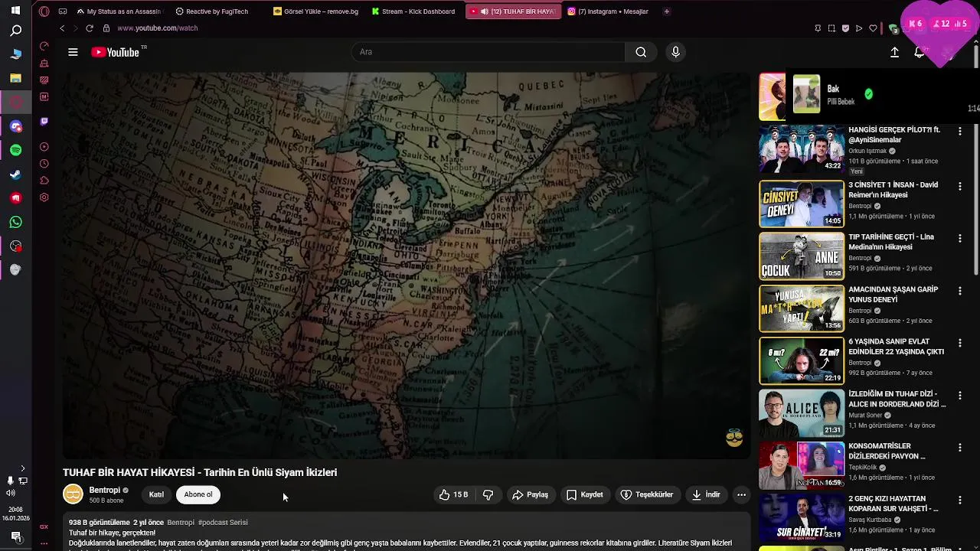Screen dimensions: 980x551
Task: Show hidden tray icons chevron in taskbar
Action: (x=22, y=468)
